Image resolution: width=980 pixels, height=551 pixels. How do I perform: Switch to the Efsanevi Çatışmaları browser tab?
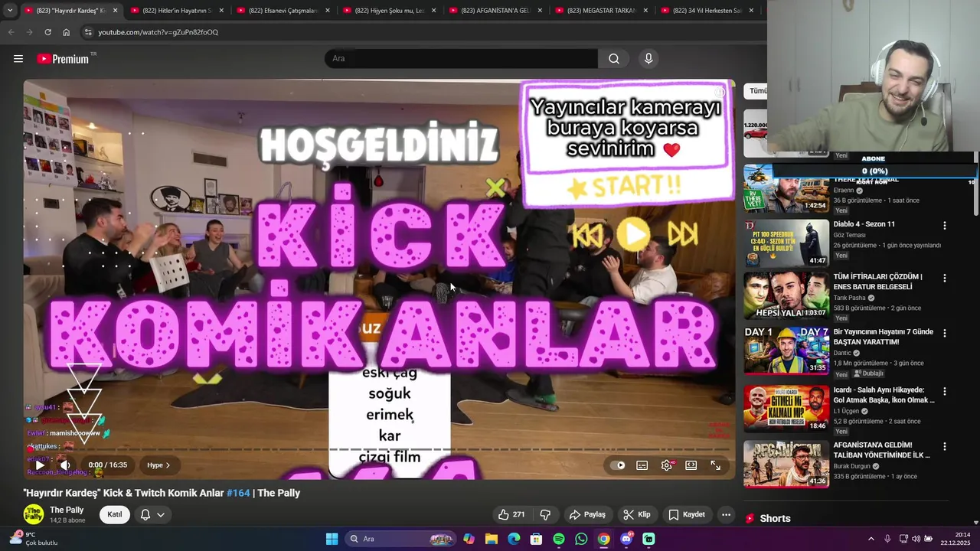click(283, 11)
